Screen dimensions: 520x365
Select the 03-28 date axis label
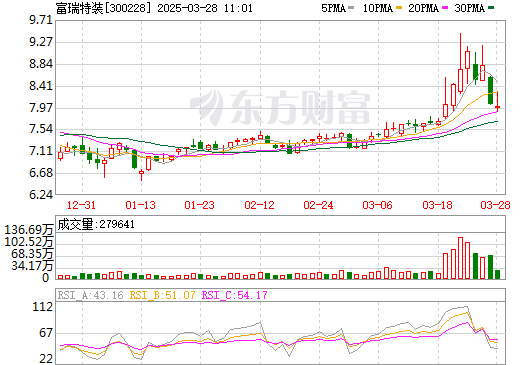pyautogui.click(x=495, y=205)
